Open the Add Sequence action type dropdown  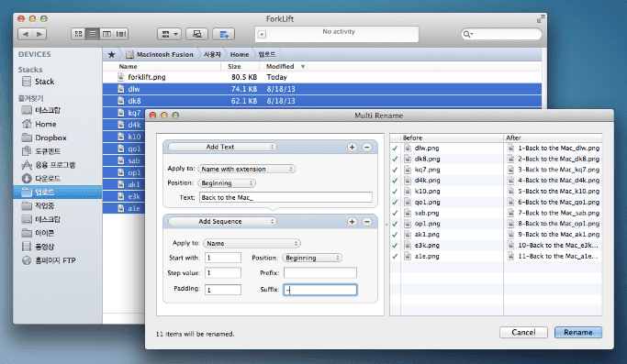click(x=222, y=221)
